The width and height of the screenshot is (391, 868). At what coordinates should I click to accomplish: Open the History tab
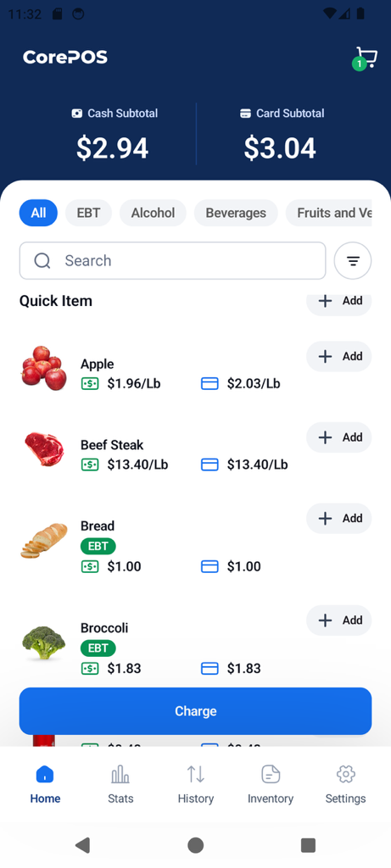coord(195,784)
